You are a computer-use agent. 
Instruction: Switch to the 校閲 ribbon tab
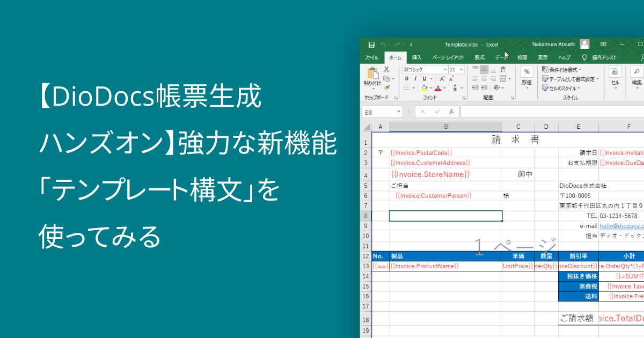(522, 57)
